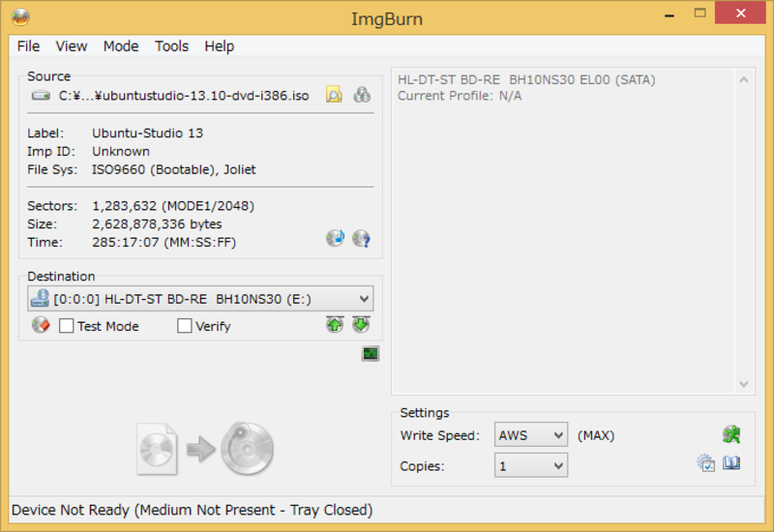
Task: Load tray with the green down arrow
Action: pos(361,325)
